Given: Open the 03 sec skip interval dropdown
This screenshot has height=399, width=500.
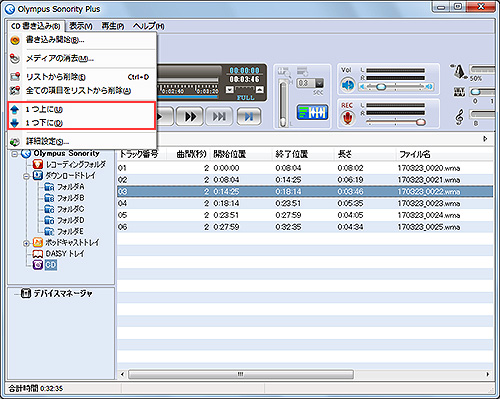Looking at the screenshot, I should [x=319, y=83].
